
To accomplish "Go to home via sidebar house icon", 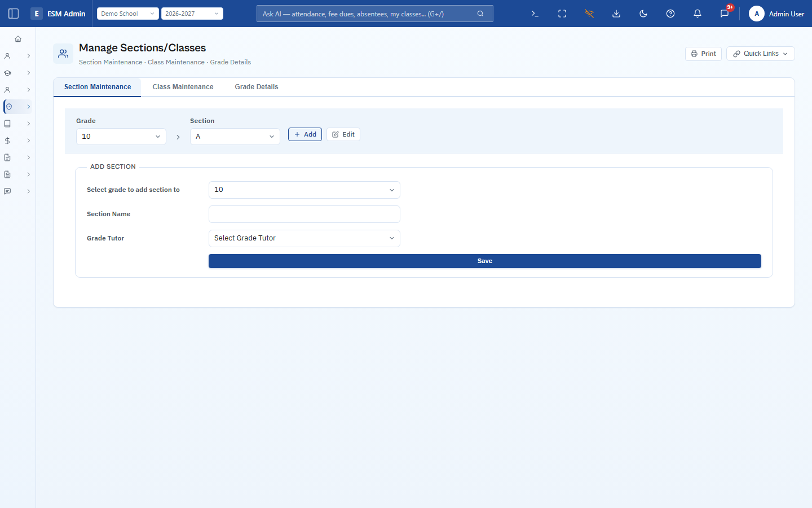I will tap(18, 39).
